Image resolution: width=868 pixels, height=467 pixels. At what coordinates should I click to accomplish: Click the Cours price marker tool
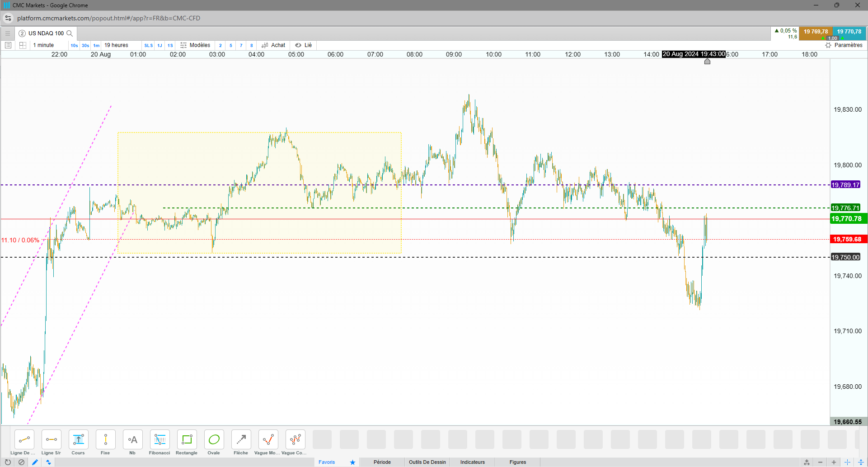coord(78,442)
